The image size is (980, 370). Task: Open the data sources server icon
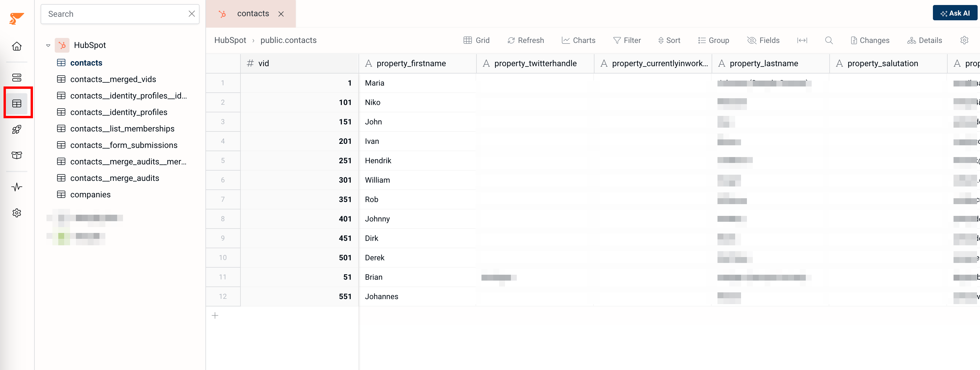[x=17, y=78]
